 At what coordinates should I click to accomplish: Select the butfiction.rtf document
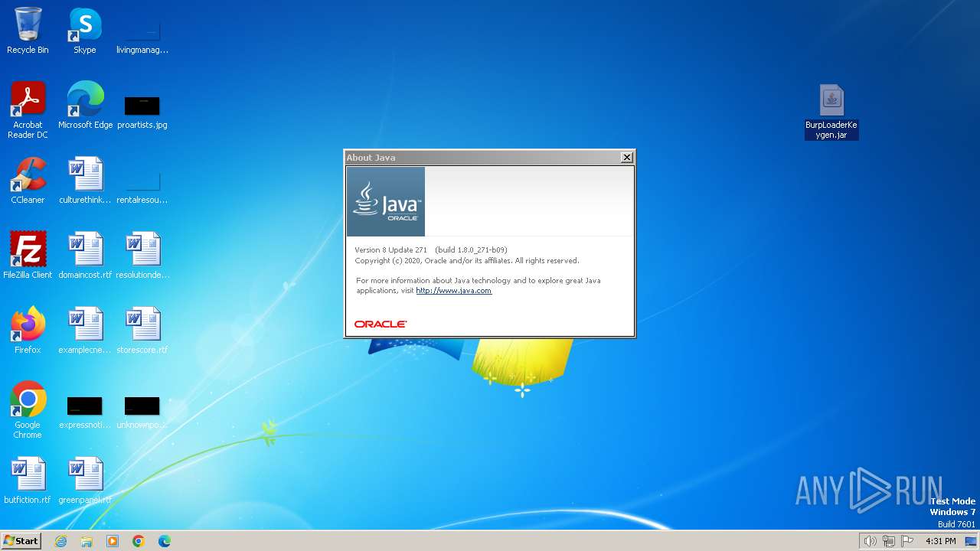tap(28, 481)
